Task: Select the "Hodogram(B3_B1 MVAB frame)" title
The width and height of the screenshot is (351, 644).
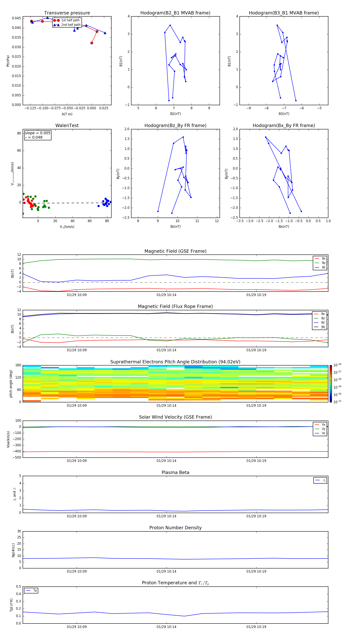Action: coord(284,13)
